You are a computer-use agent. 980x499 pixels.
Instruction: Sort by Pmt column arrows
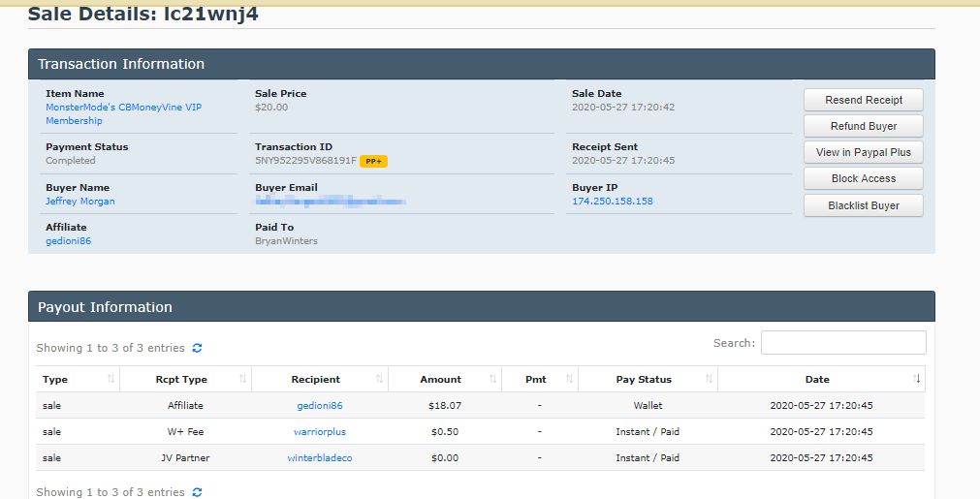569,379
